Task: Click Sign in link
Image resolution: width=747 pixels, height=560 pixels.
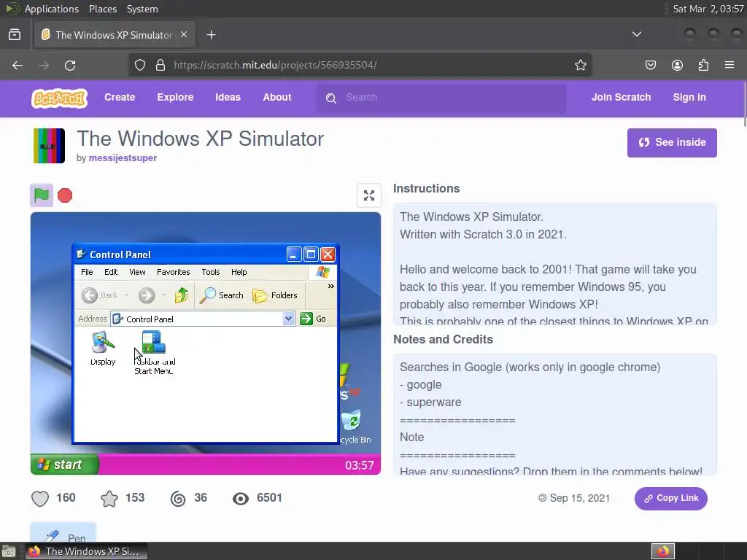Action: coord(689,97)
